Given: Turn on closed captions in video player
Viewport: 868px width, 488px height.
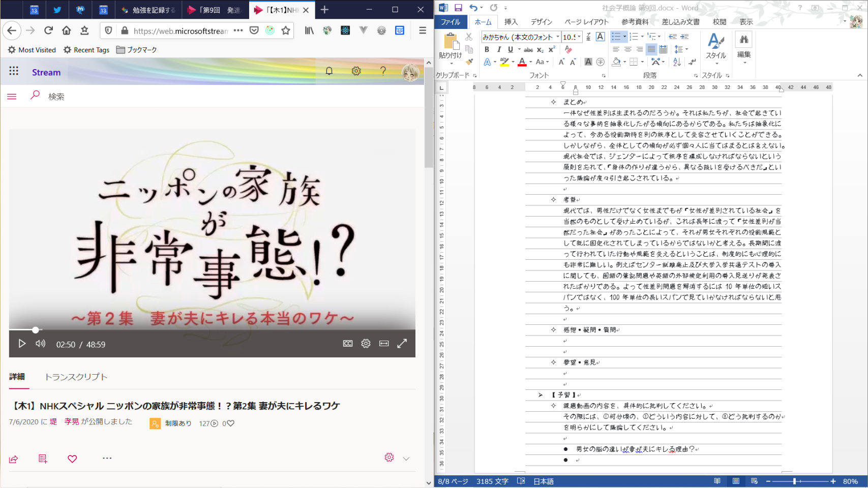Looking at the screenshot, I should point(348,344).
